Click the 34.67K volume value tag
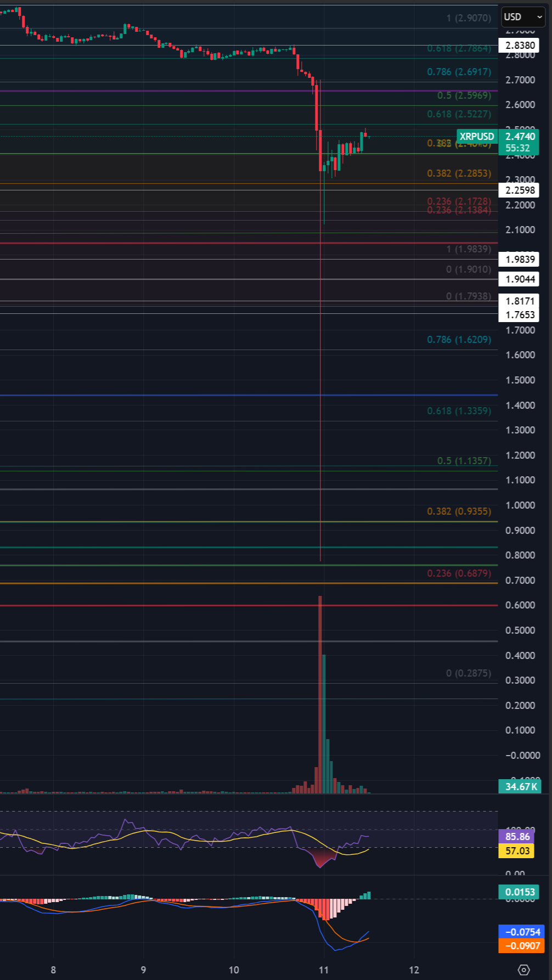 click(x=520, y=787)
